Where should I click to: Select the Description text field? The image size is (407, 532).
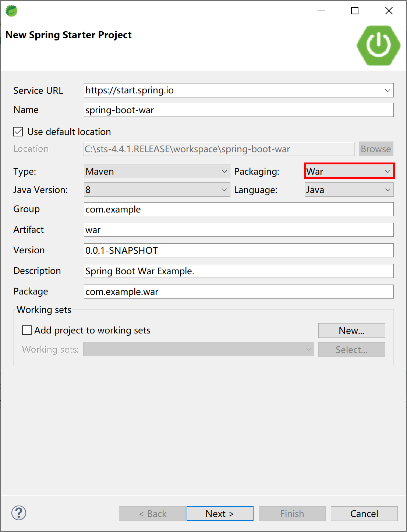coord(238,271)
